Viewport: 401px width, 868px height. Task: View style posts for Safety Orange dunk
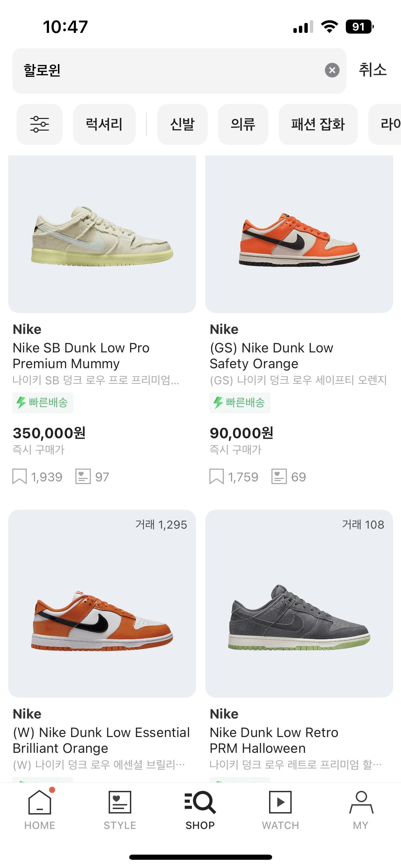click(279, 477)
